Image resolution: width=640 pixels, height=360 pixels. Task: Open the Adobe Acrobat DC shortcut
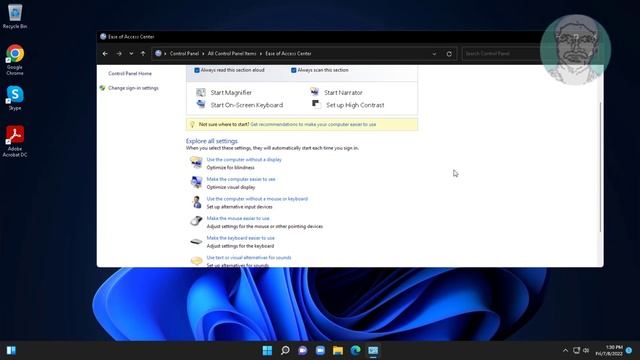[15, 141]
